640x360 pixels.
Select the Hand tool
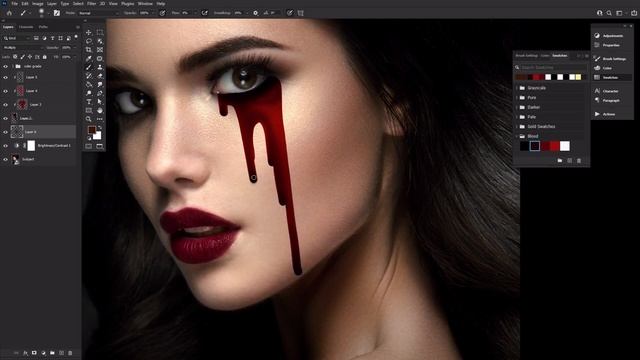pos(100,110)
